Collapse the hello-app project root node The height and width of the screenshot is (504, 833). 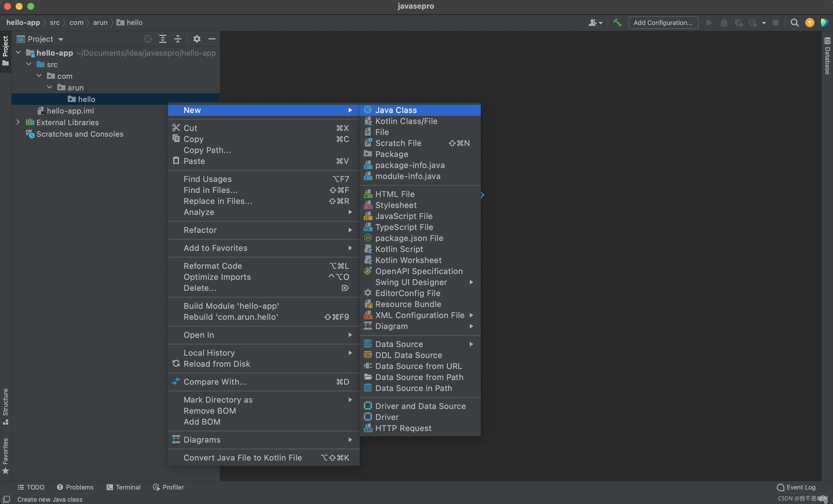(x=19, y=53)
